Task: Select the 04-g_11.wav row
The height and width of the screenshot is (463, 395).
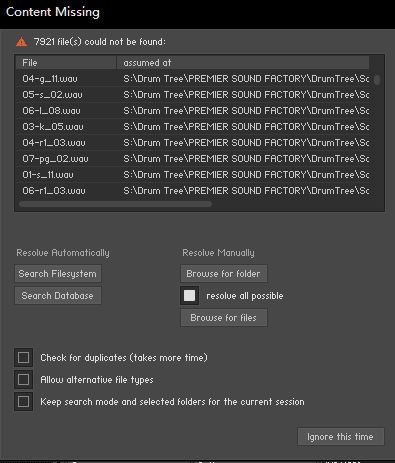Action: tap(192, 79)
